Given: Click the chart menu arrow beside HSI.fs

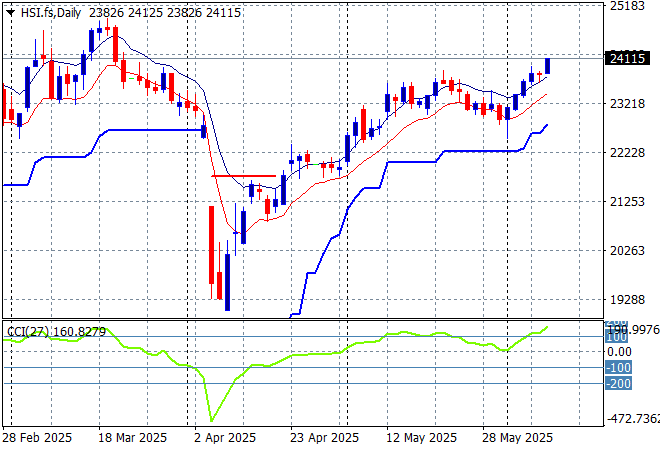Looking at the screenshot, I should [11, 13].
